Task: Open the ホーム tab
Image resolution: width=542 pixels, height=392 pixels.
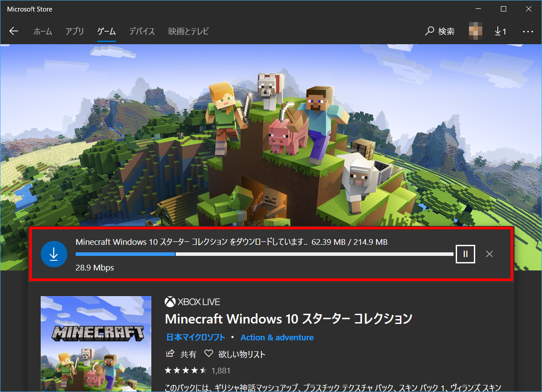Action: 43,31
